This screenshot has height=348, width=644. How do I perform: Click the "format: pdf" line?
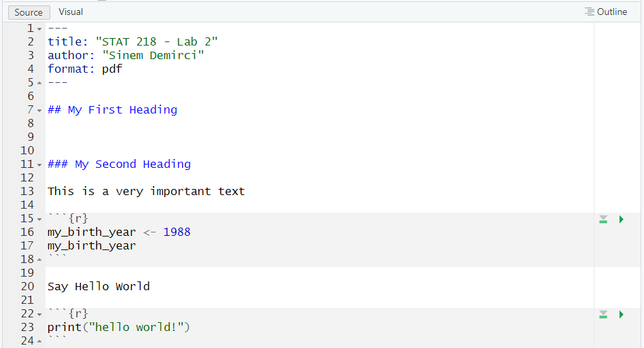[x=85, y=69]
